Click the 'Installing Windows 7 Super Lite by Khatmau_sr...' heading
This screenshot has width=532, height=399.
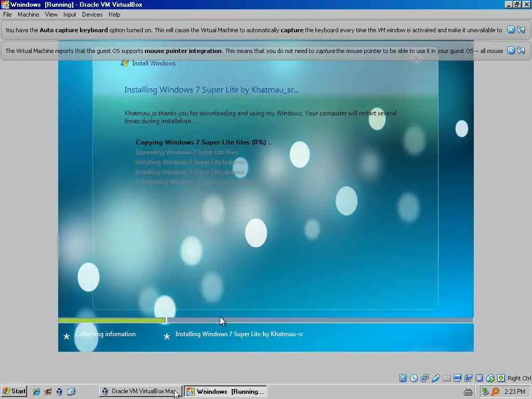[x=211, y=90]
